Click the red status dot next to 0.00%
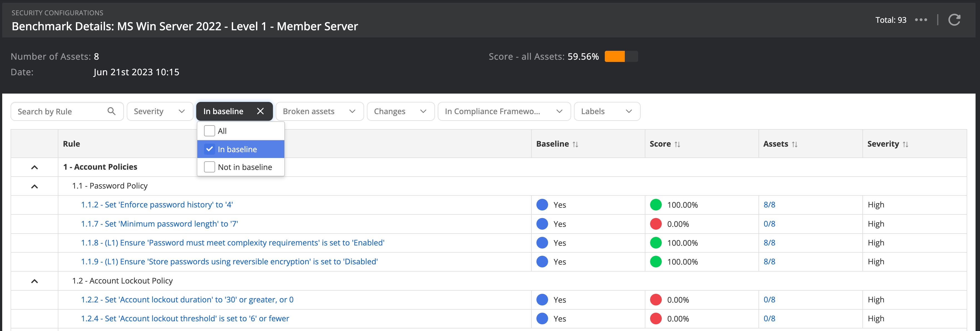This screenshot has width=980, height=331. 656,224
